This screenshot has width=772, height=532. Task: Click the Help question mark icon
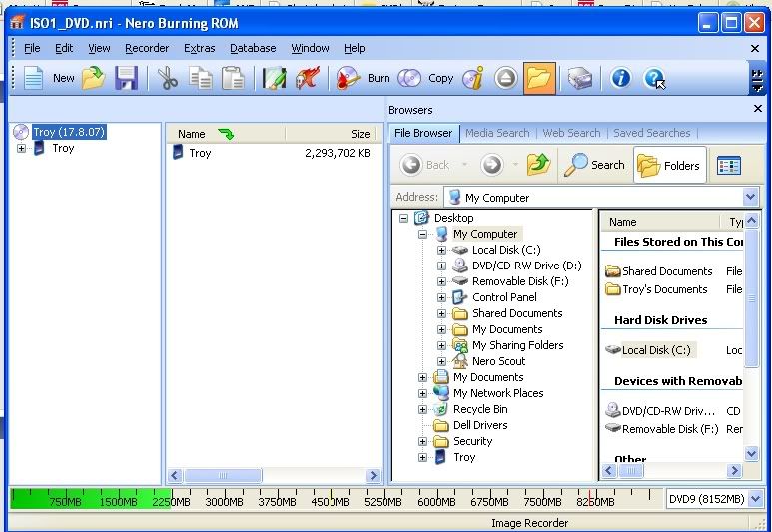coord(654,78)
